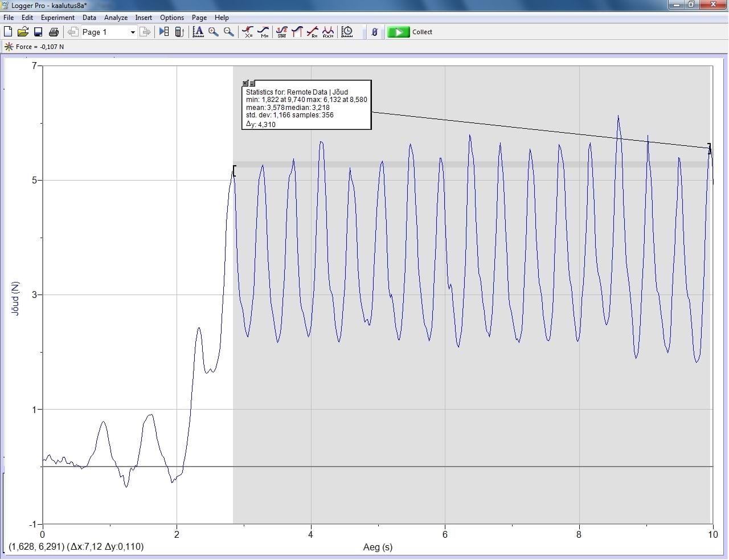The height and width of the screenshot is (560, 729).
Task: Click the Jõud (N) y-axis label
Action: (x=15, y=299)
